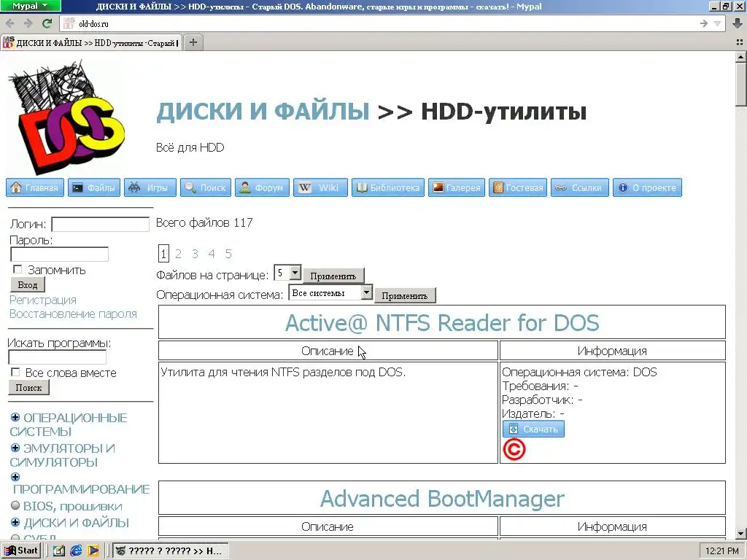The height and width of the screenshot is (560, 747).
Task: Open downloads with the down-arrow icon
Action: coord(737,23)
